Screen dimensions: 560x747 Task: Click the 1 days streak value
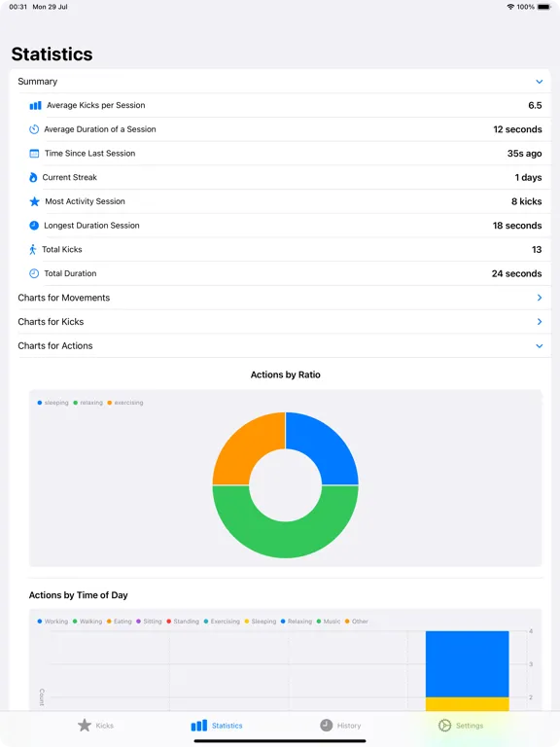coord(528,177)
